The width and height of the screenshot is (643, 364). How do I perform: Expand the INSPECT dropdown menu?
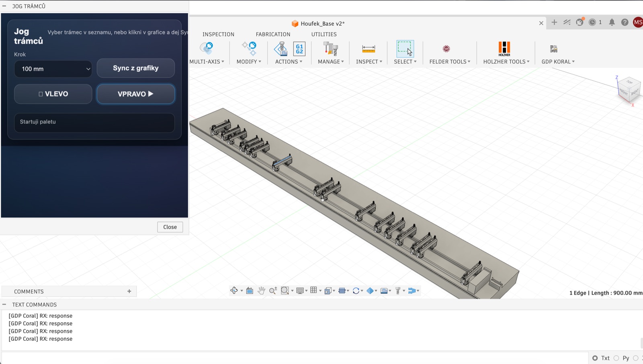pyautogui.click(x=369, y=61)
